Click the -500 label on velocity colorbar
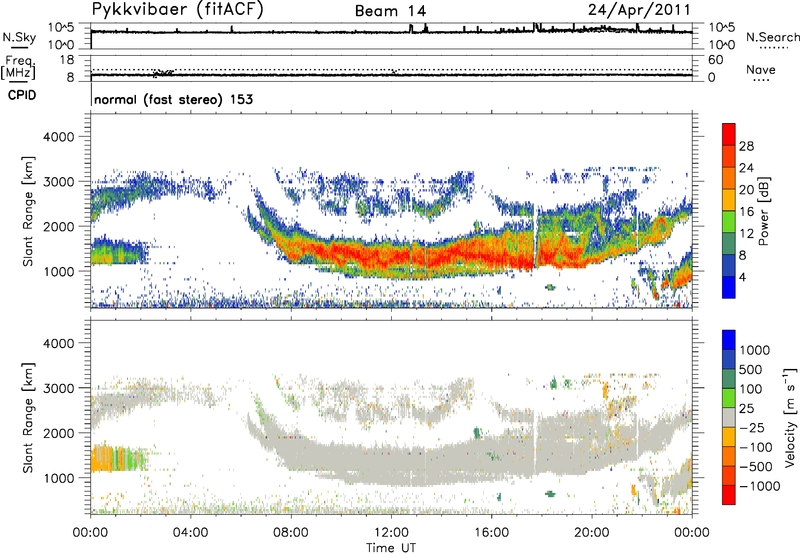 [755, 467]
